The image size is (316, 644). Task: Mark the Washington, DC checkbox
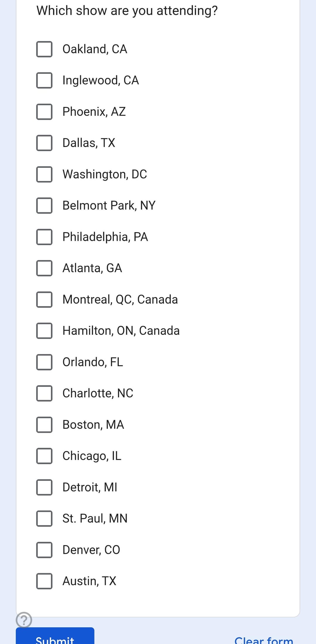tap(44, 174)
